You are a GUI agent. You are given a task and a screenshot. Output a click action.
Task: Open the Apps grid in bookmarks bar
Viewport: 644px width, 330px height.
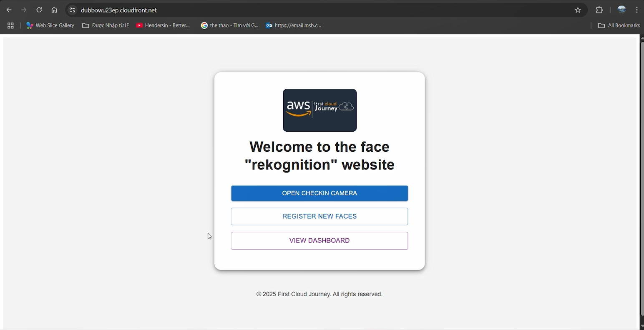click(10, 25)
